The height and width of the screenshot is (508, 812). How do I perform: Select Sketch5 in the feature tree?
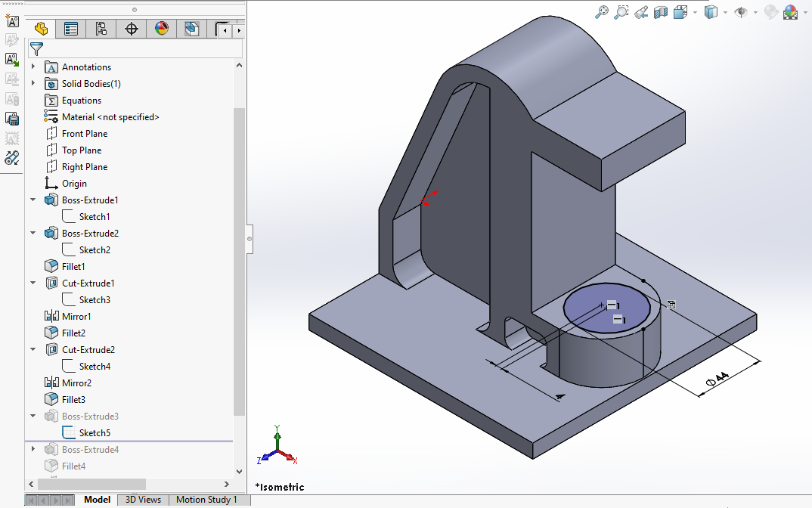95,433
